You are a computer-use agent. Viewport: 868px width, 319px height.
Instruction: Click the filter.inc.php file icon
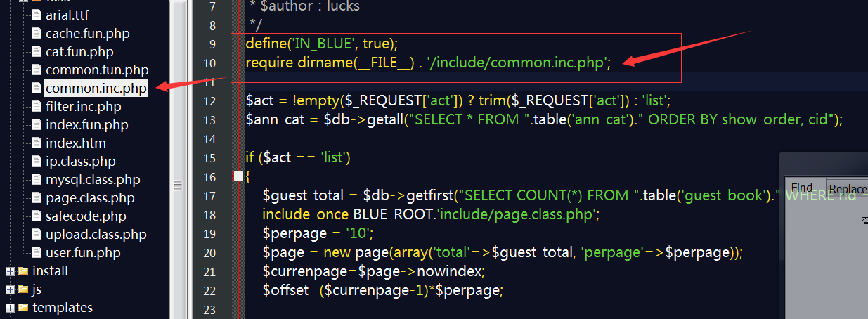[x=37, y=106]
